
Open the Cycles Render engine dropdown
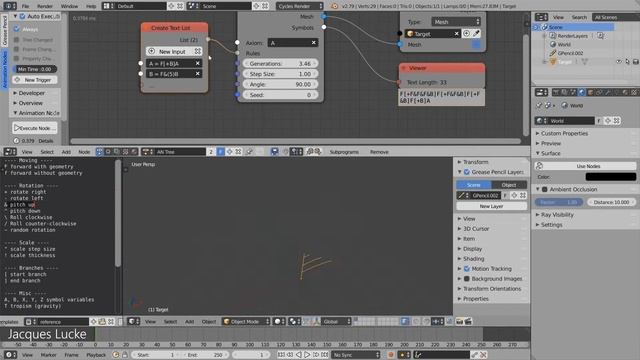[x=300, y=6]
